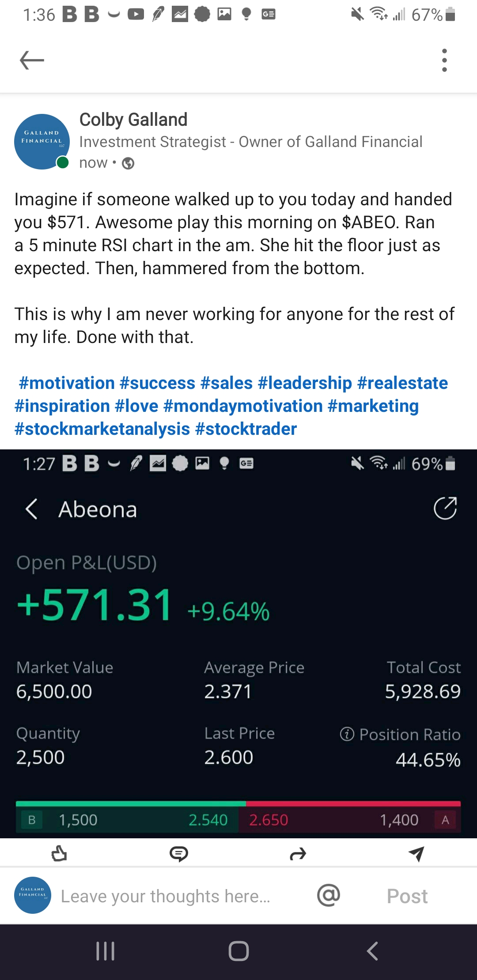The width and height of the screenshot is (477, 980).
Task: Tap the Galland Financial profile picture
Action: (x=42, y=141)
